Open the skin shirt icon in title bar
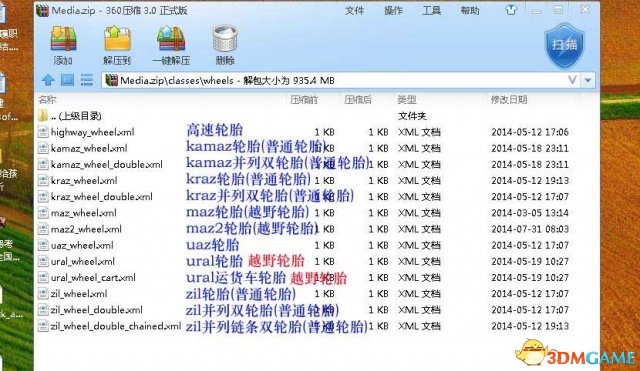640x371 pixels. pyautogui.click(x=511, y=10)
